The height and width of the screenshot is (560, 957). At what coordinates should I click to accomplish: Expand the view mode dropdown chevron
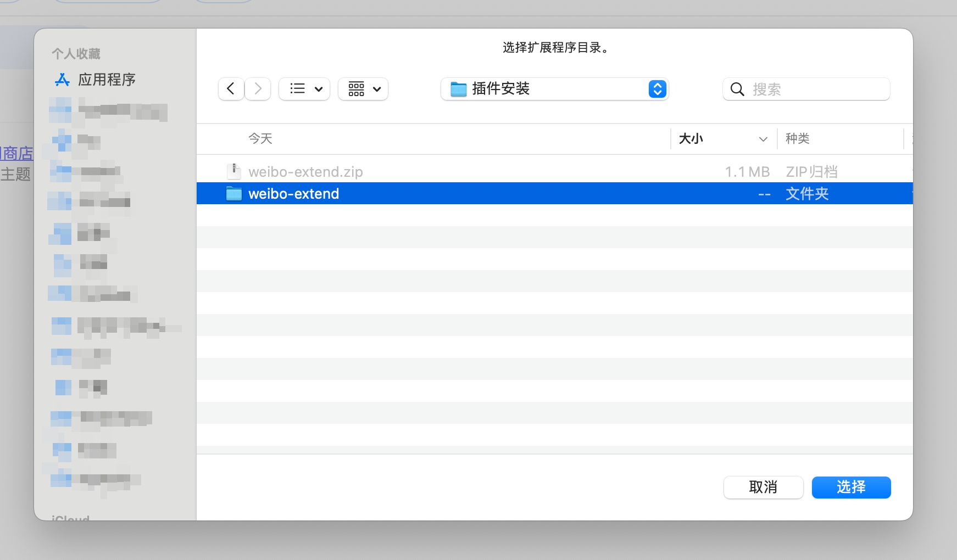319,89
